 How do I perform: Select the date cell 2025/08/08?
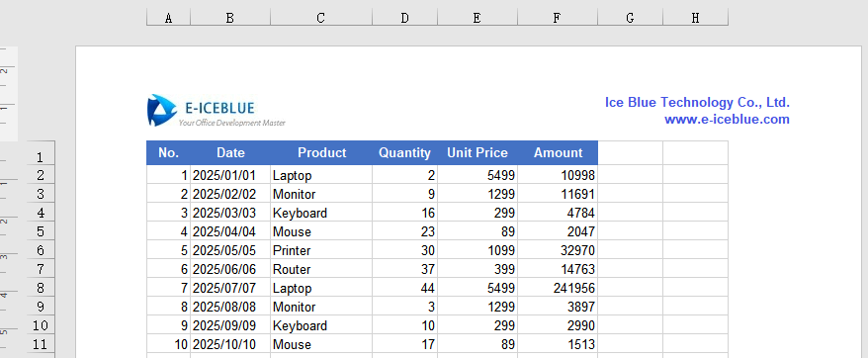point(230,307)
